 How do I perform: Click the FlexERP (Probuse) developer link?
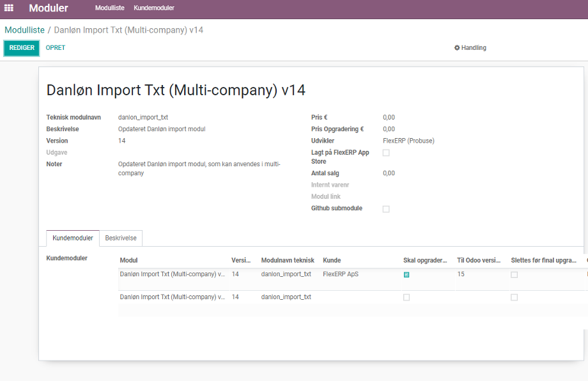(x=408, y=141)
